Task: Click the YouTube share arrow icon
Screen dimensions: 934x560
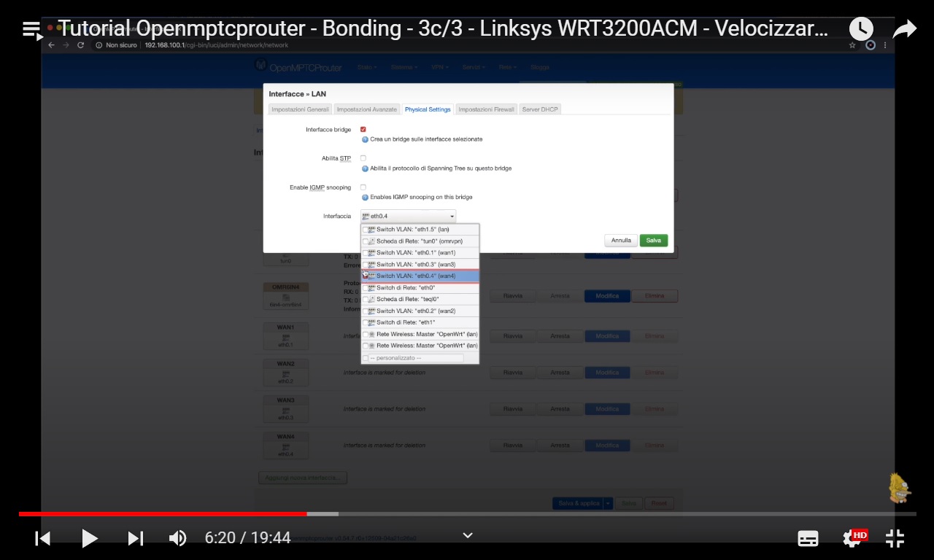Action: point(904,28)
